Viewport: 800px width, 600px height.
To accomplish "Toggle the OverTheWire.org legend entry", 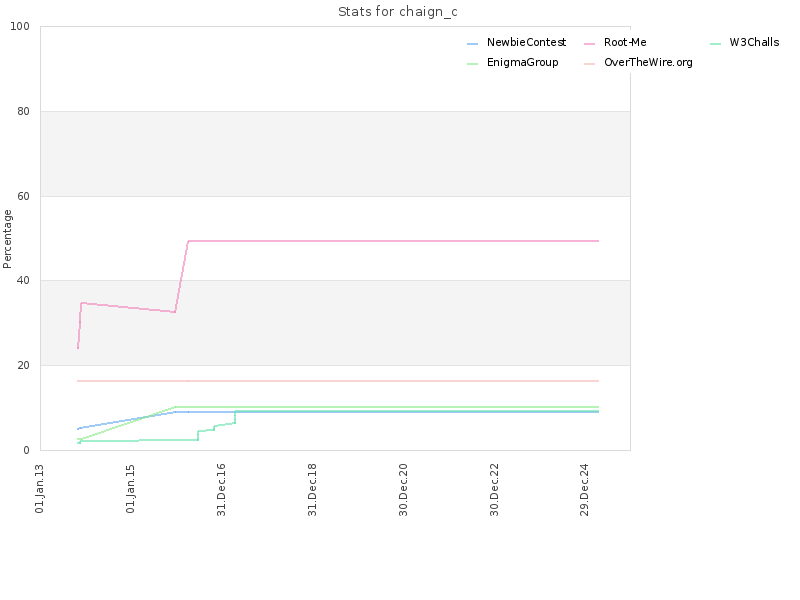I will tap(638, 62).
